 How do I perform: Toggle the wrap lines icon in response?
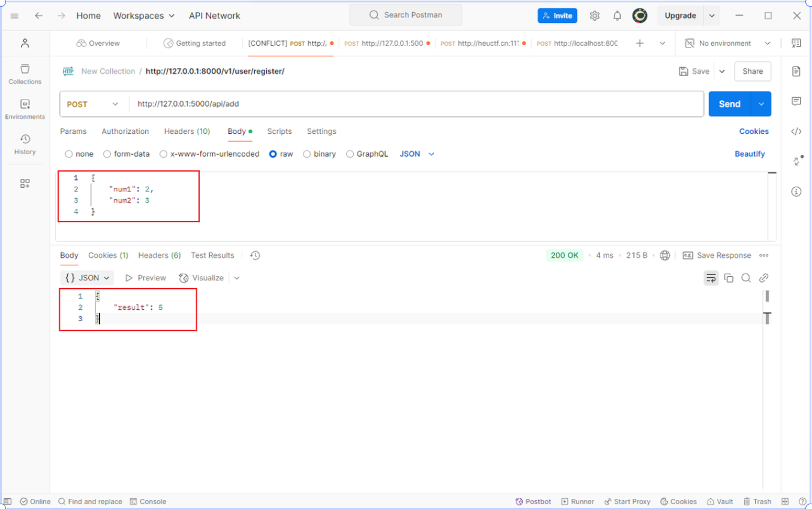[711, 278]
